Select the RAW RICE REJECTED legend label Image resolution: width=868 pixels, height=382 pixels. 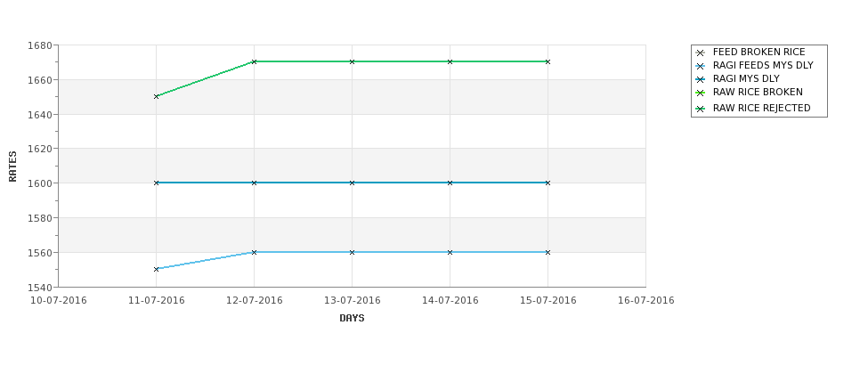[762, 108]
